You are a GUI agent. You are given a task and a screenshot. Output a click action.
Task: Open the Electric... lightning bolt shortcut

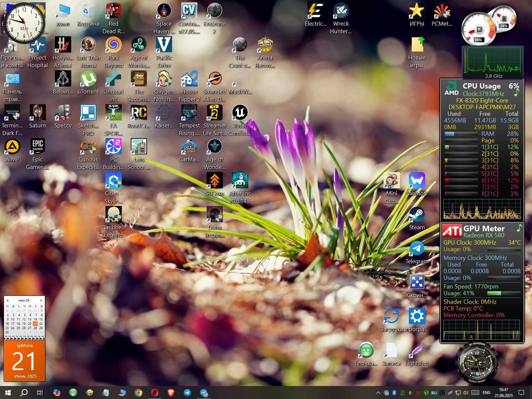point(316,15)
